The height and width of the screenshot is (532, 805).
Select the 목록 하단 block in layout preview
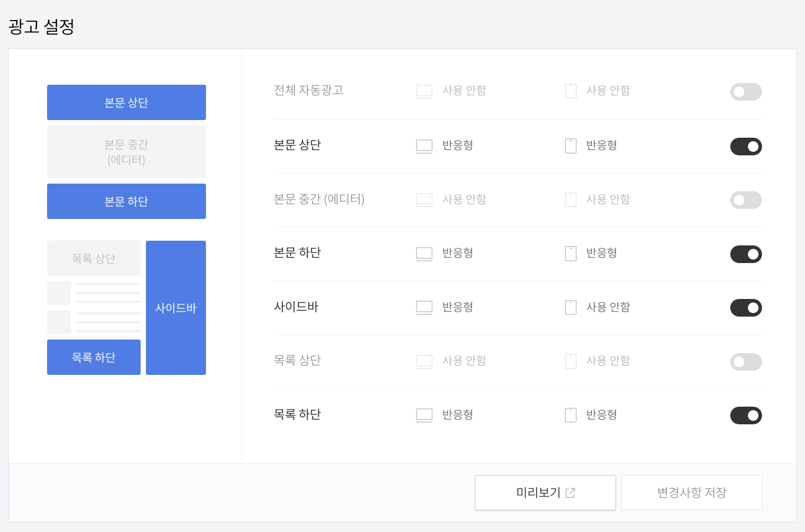94,357
